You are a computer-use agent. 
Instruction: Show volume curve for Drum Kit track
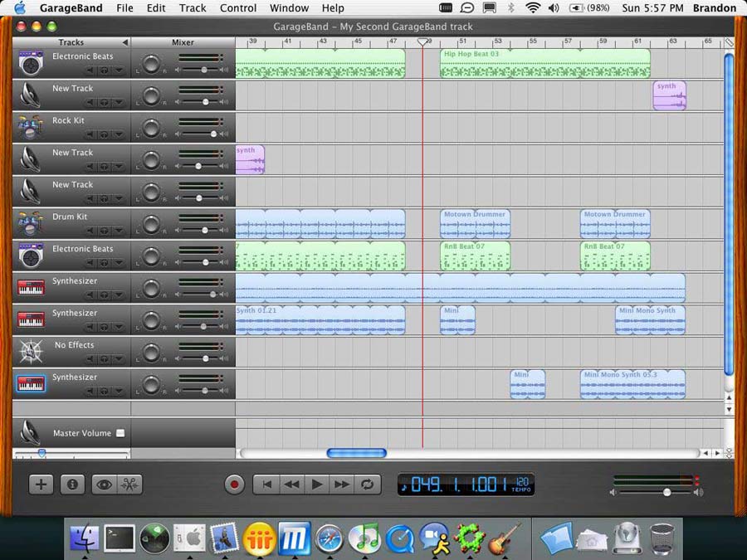coord(119,231)
